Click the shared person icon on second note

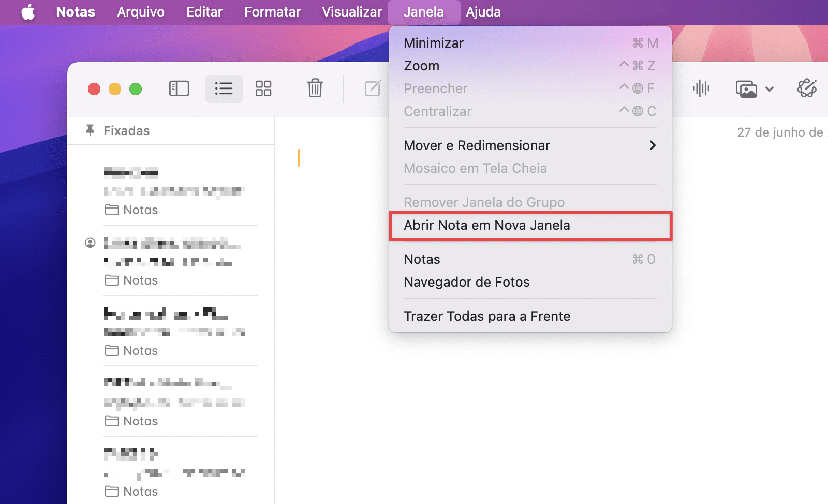(90, 243)
